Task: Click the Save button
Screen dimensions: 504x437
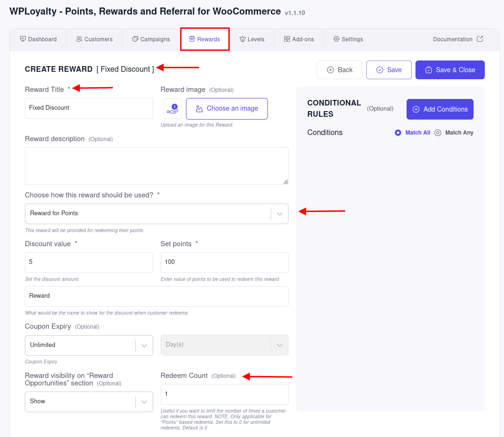Action: [389, 70]
